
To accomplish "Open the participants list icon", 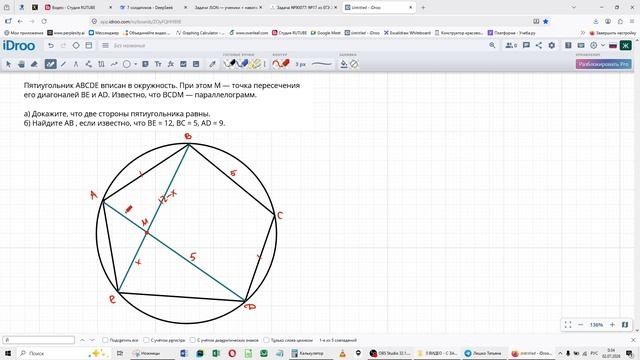I will (x=511, y=46).
